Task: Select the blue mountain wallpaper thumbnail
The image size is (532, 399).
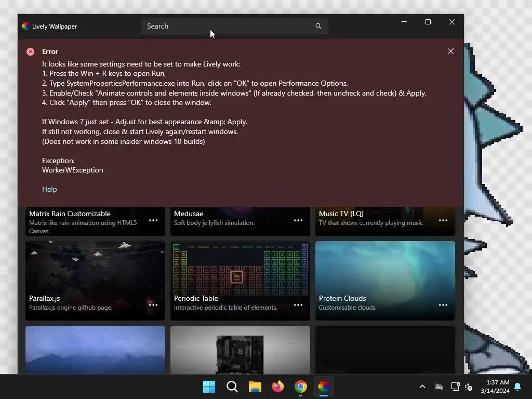Action: (96, 350)
